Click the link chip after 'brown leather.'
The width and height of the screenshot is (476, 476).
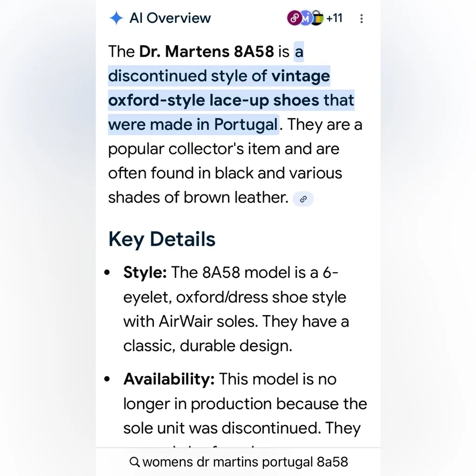point(303,199)
